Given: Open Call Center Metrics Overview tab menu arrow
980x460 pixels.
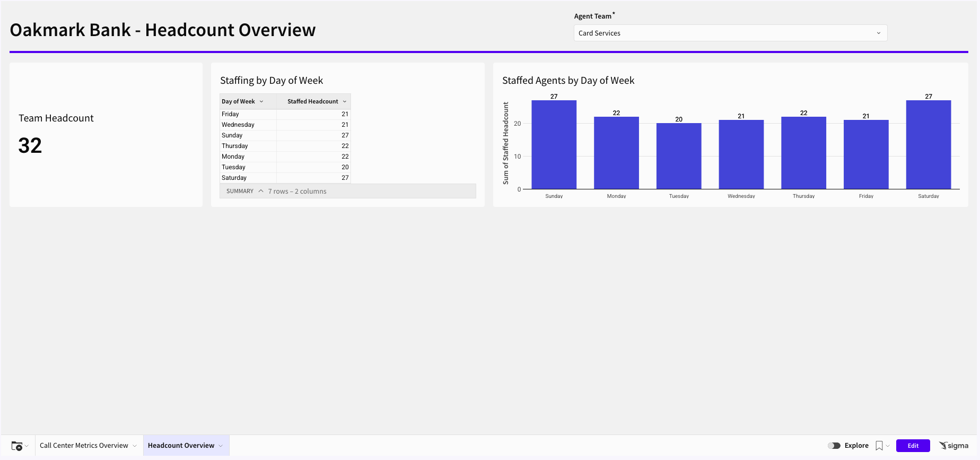Looking at the screenshot, I should [x=135, y=446].
